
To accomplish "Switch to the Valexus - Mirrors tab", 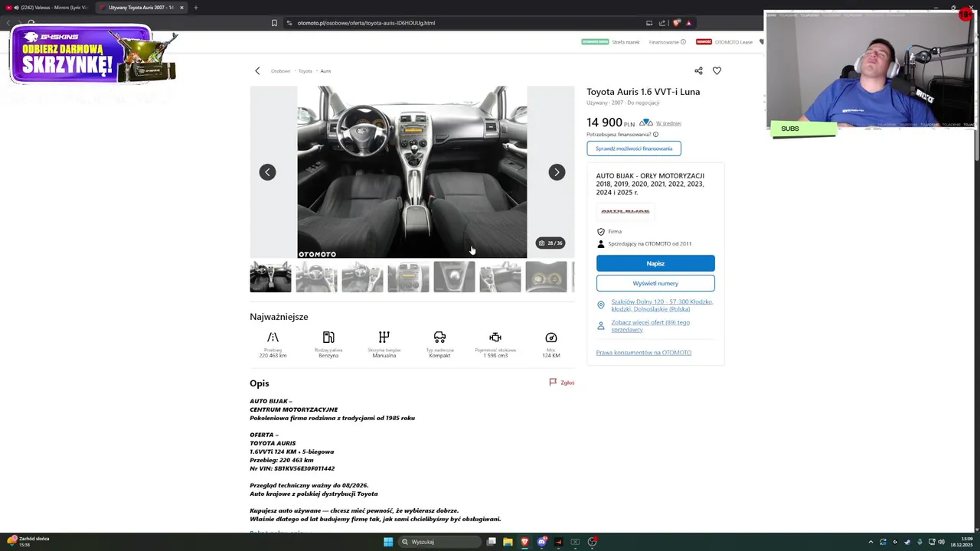I will click(47, 8).
